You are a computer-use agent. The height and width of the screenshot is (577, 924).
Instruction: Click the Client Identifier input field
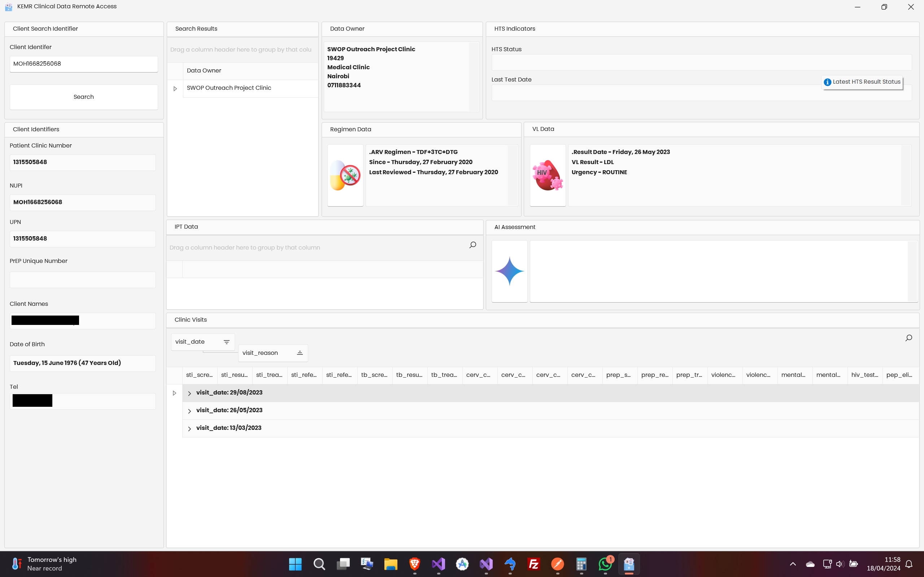point(84,64)
